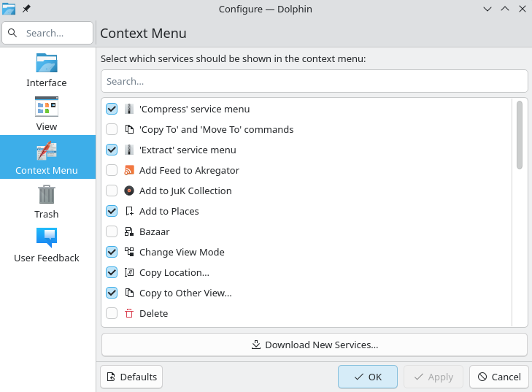Uncheck the Change View Mode checkbox

coord(112,252)
